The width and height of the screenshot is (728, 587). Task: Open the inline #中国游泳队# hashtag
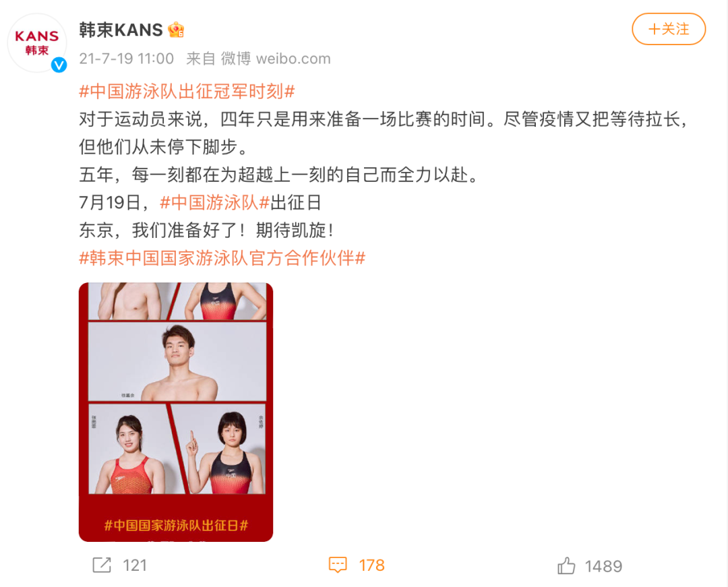coord(214,202)
